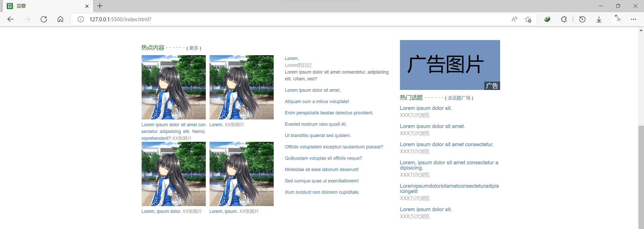This screenshot has width=644, height=229.
Task: Open topic Loremipsumdolorsitametconsecteturadipisicingelit
Action: (449, 188)
